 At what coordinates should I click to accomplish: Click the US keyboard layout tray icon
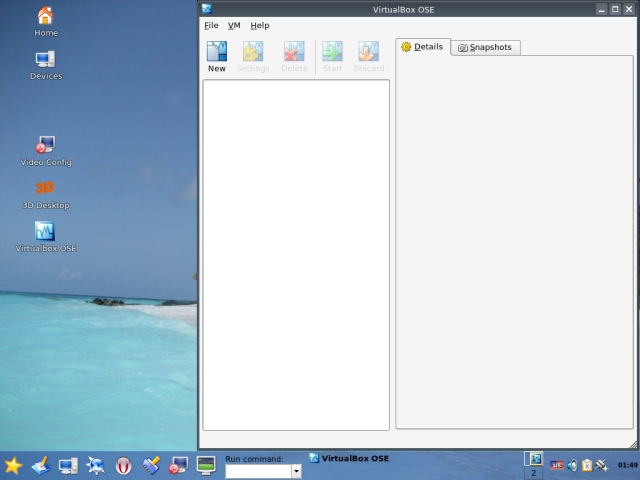(x=557, y=465)
